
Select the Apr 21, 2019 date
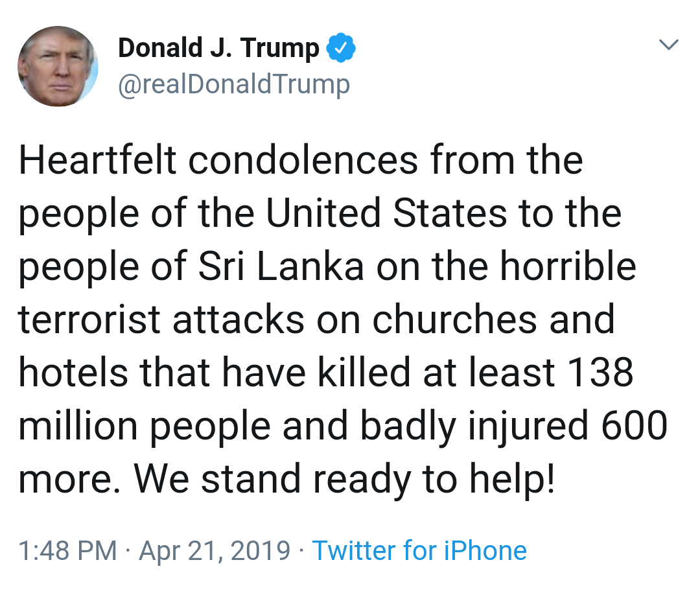[x=215, y=550]
